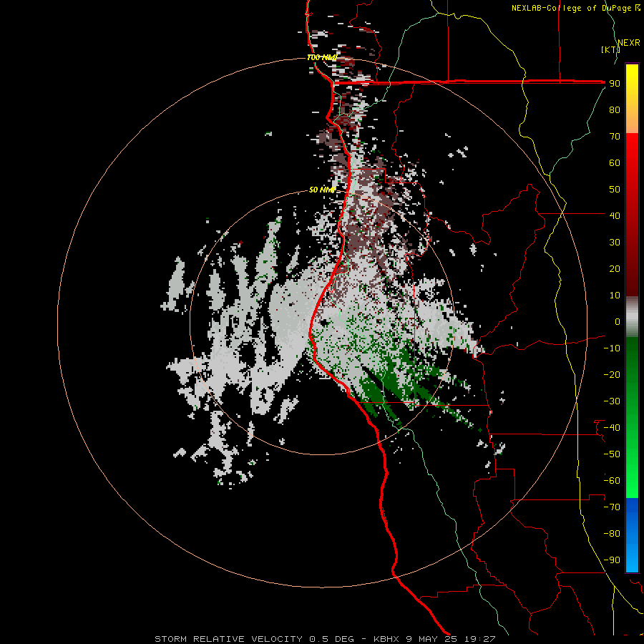The image size is (644, 644).
Task: Click the -40 value on velocity scale
Action: [x=612, y=428]
